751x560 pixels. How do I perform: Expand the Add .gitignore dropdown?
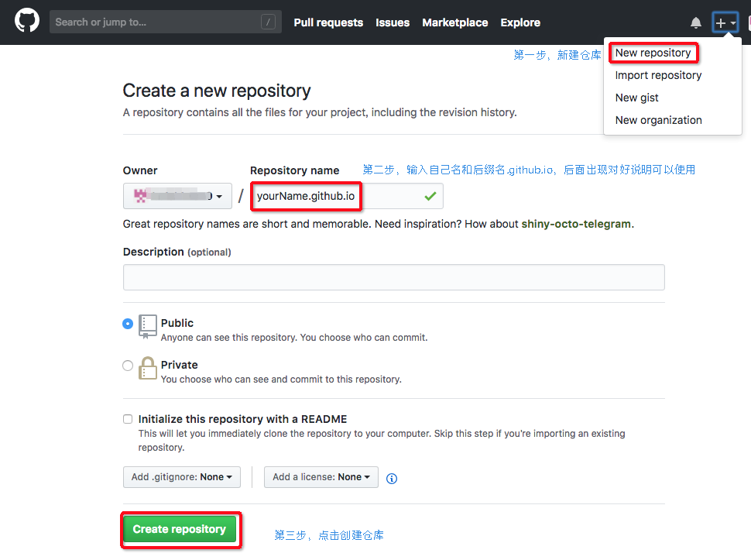(181, 477)
